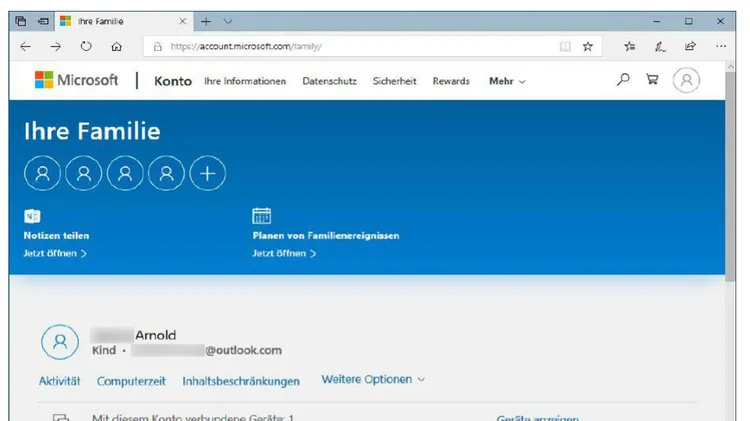Click the Ihre Familie heading
This screenshot has height=421, width=750.
[x=92, y=131]
